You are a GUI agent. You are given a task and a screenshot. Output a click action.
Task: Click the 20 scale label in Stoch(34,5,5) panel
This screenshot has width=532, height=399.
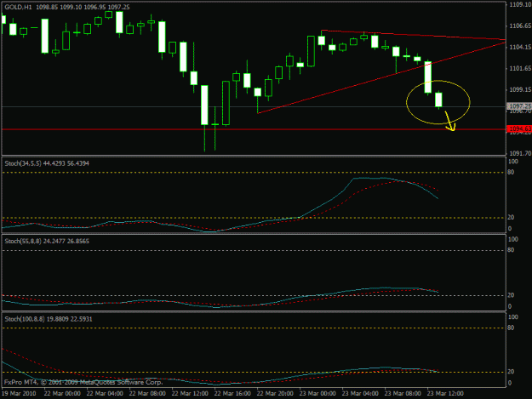tap(511, 217)
